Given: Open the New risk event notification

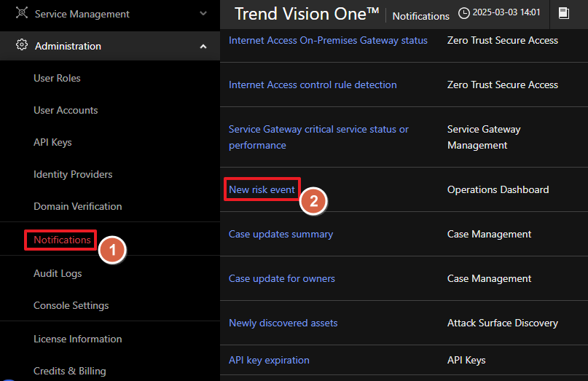Looking at the screenshot, I should point(262,189).
